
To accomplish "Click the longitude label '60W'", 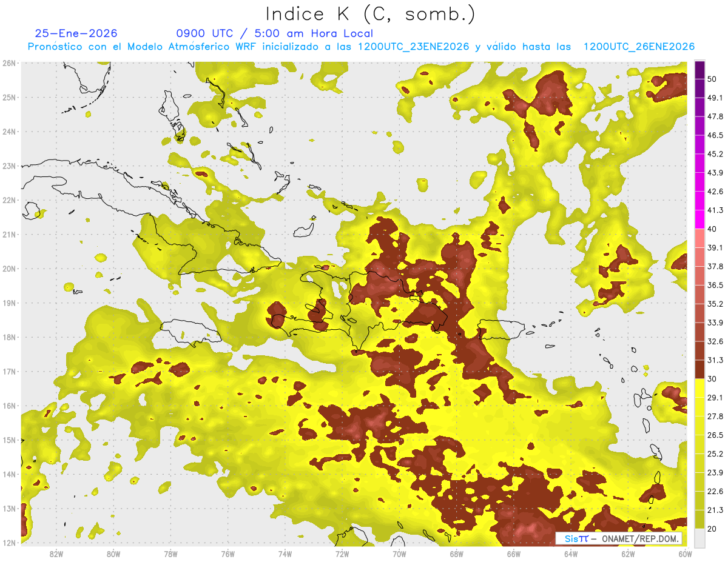I will pos(685,554).
